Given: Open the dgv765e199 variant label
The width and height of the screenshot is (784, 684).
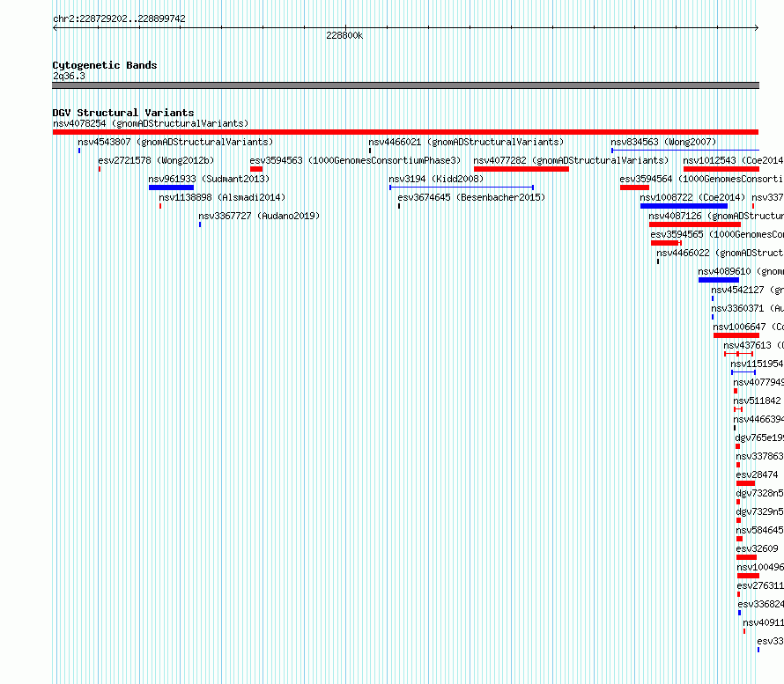Looking at the screenshot, I should coord(759,438).
